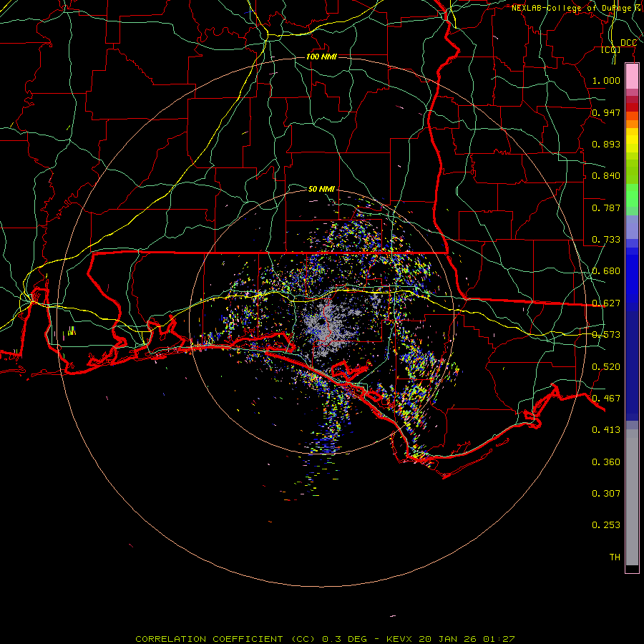Click the TH threshold label in legend

615,557
